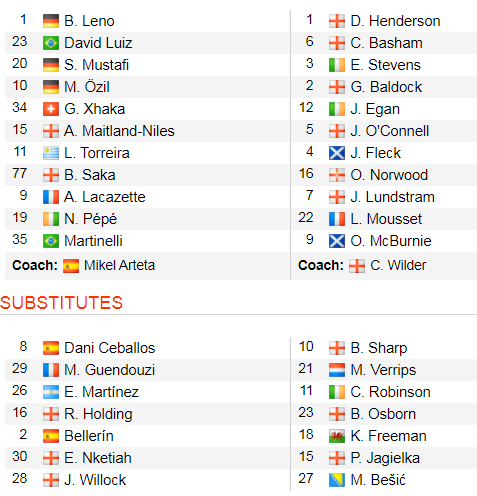The width and height of the screenshot is (477, 496).
Task: Open coach C. Wilder link
Action: [x=398, y=266]
